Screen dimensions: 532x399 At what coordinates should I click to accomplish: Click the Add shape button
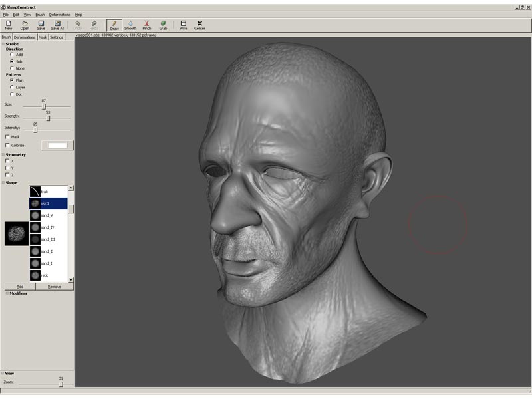click(x=20, y=287)
